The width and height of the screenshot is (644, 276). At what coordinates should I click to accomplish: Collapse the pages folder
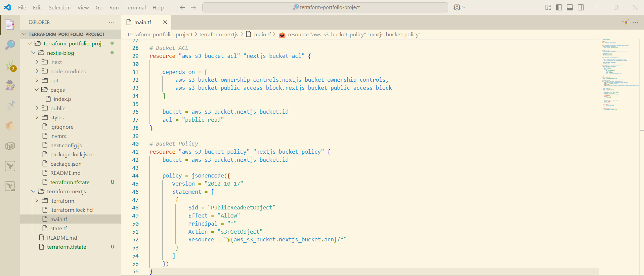coord(37,90)
